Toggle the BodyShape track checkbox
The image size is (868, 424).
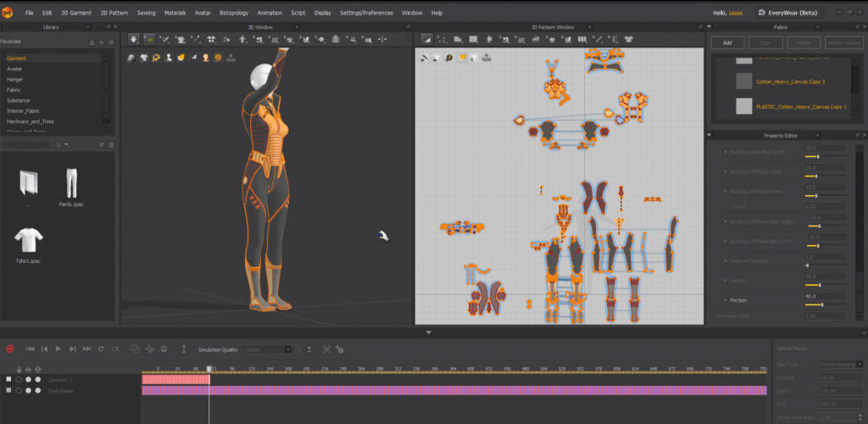8,390
